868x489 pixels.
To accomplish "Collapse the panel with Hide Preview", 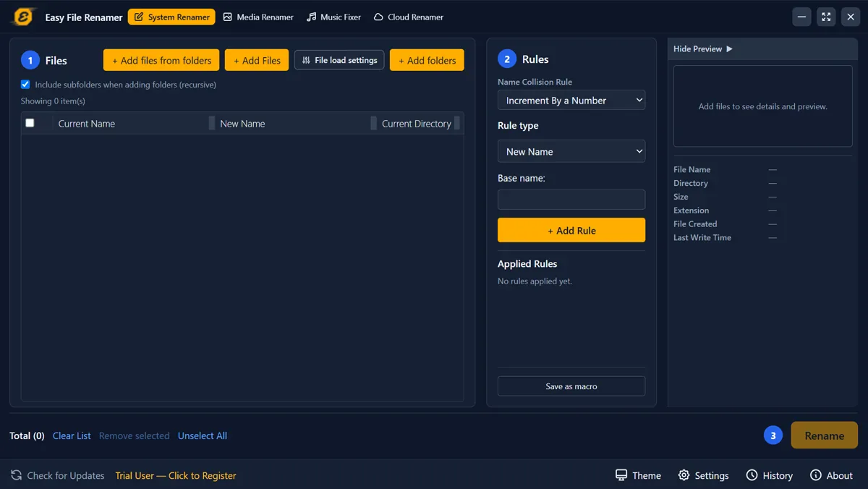I will pos(702,48).
